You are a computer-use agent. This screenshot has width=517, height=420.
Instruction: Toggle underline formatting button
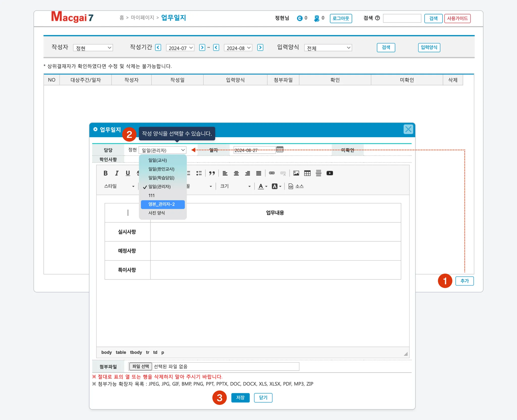pos(128,173)
